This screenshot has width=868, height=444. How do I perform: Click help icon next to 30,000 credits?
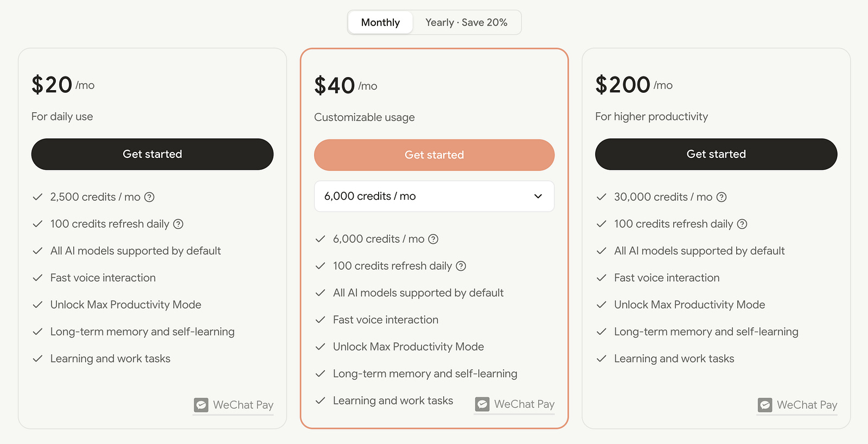(x=721, y=197)
